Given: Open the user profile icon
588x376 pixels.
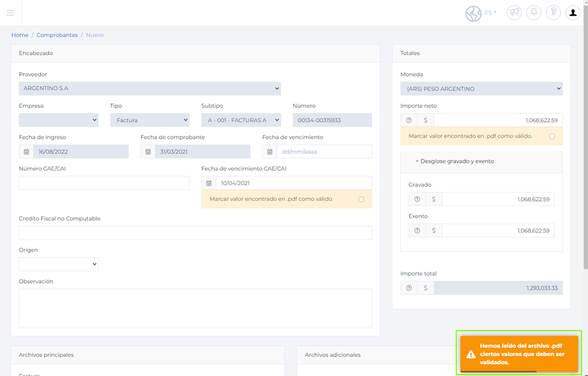Looking at the screenshot, I should click(x=573, y=13).
